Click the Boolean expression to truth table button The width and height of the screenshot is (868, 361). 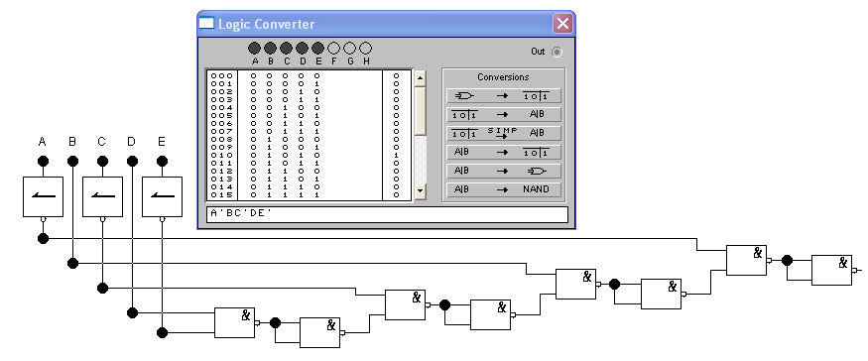point(504,153)
